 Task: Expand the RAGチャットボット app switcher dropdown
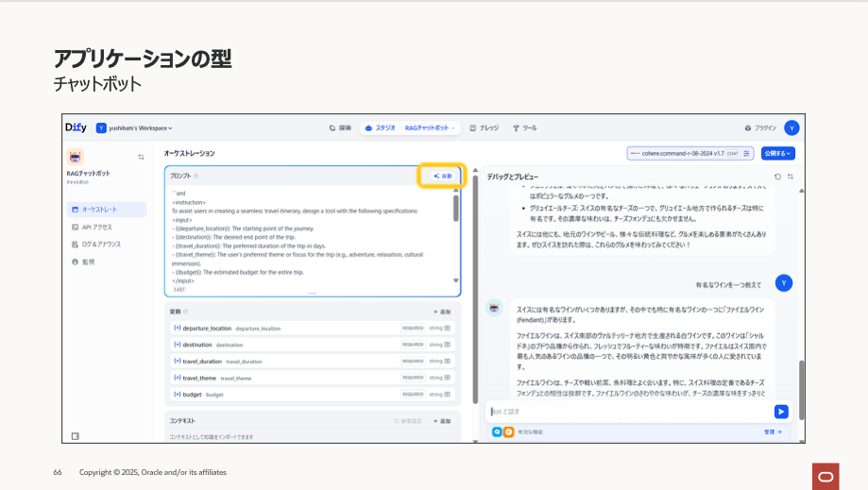coord(430,127)
